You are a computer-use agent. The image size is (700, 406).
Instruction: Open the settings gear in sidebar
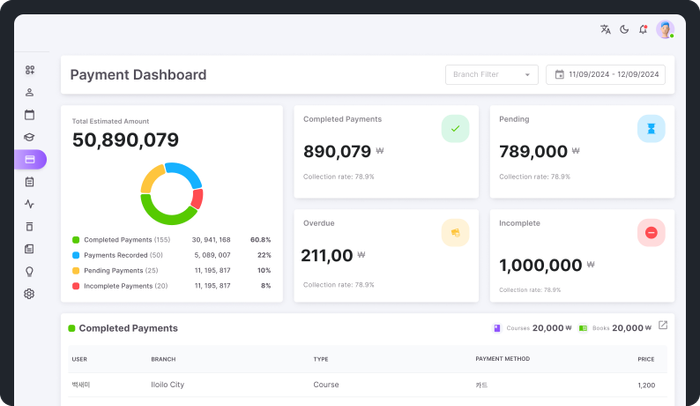tap(29, 294)
